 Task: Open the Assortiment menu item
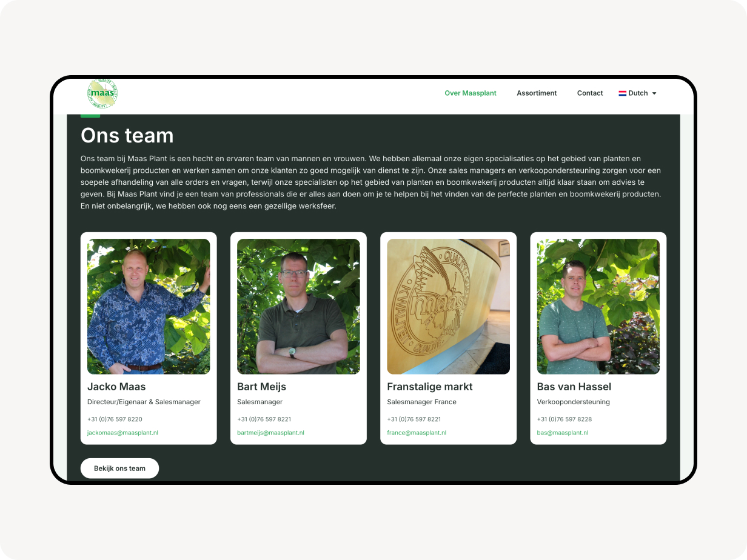click(x=537, y=93)
